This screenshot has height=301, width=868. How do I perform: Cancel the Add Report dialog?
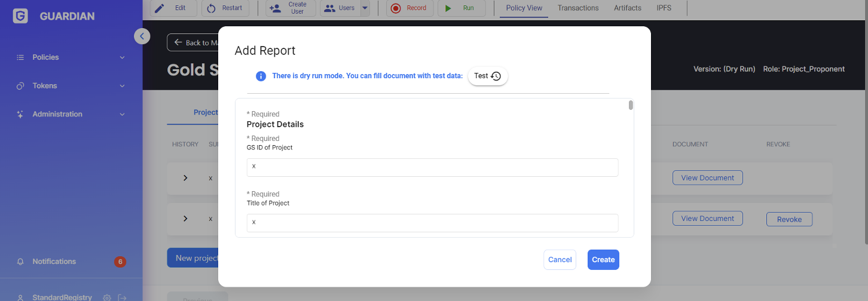click(x=560, y=260)
